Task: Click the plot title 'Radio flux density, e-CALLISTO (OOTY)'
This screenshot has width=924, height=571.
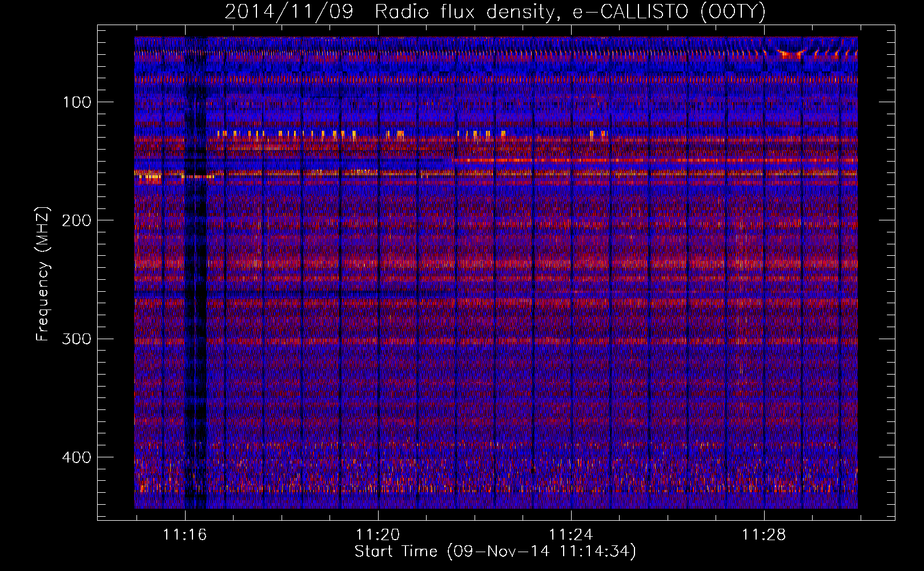Action: [x=570, y=12]
